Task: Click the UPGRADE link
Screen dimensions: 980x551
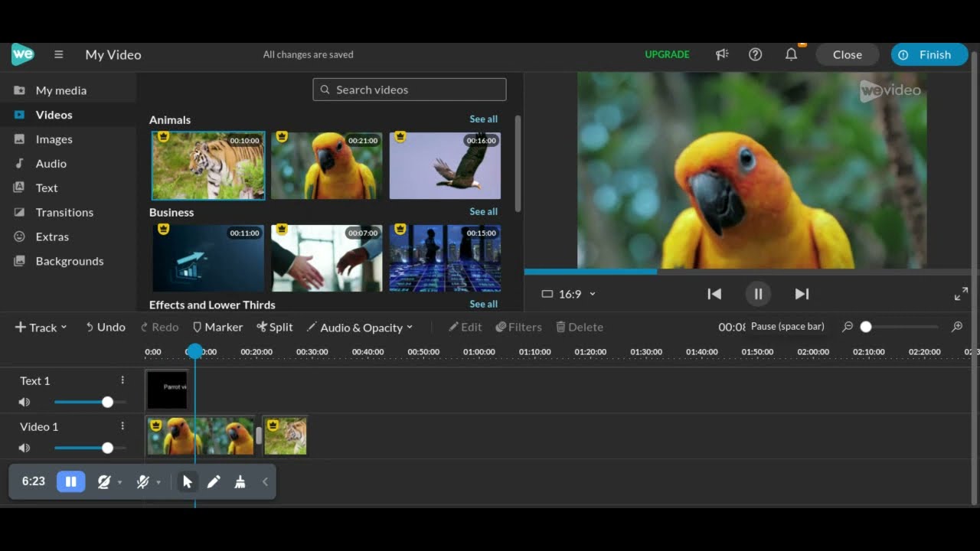Action: pyautogui.click(x=667, y=54)
